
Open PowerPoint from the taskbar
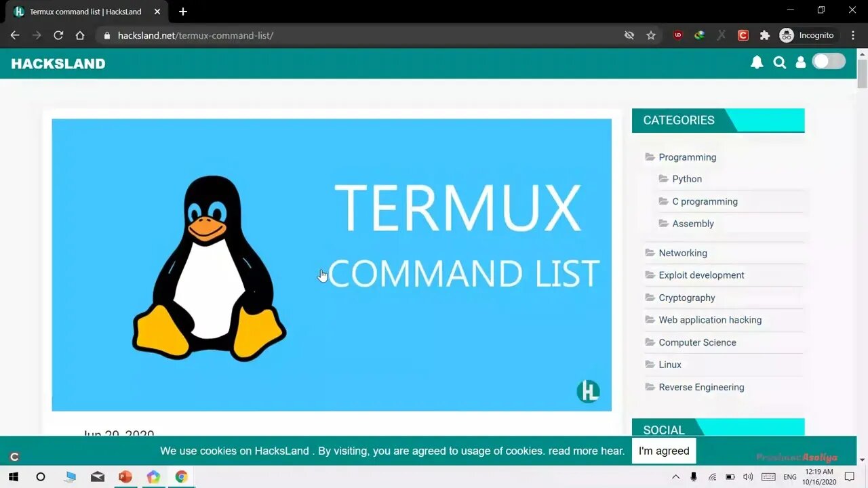point(125,476)
